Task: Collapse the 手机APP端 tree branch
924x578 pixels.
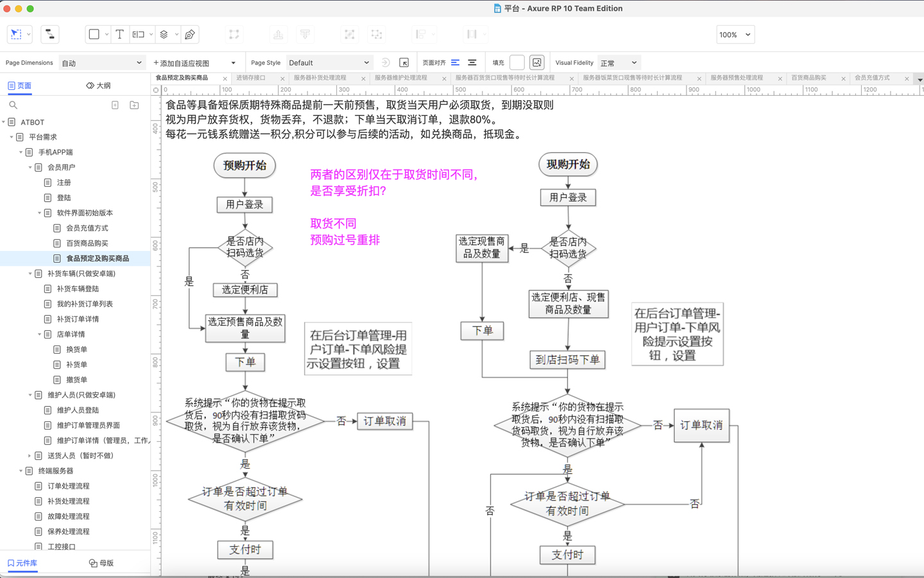Action: (x=21, y=152)
